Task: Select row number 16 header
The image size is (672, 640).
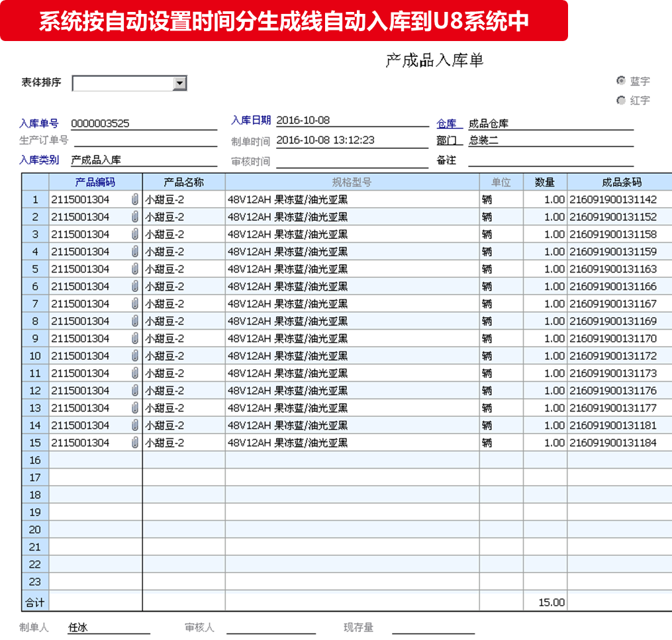Action: coord(35,460)
